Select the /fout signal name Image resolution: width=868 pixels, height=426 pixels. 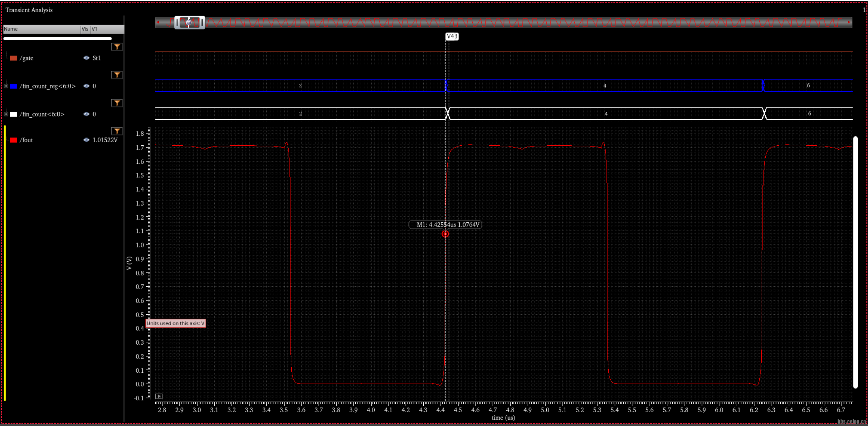point(26,140)
